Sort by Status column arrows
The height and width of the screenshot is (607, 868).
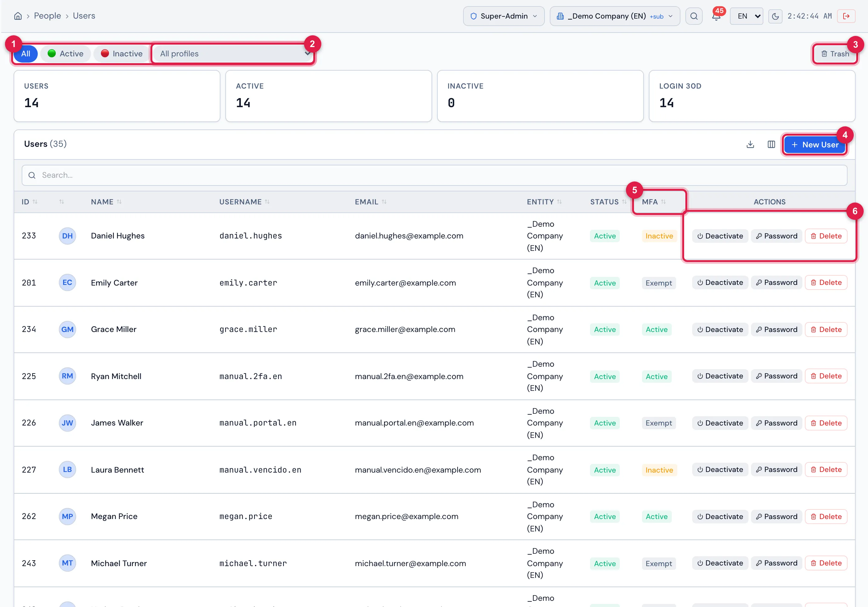(624, 202)
